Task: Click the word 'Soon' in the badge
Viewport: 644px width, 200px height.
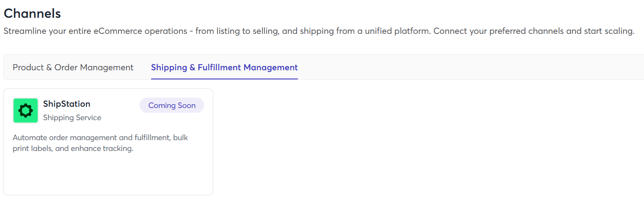Action: pyautogui.click(x=186, y=105)
